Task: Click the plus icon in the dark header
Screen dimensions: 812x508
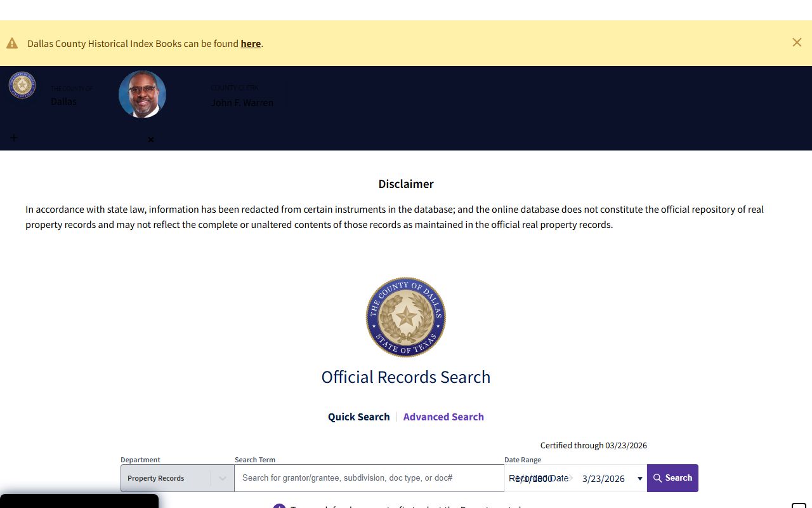Action: (x=14, y=138)
